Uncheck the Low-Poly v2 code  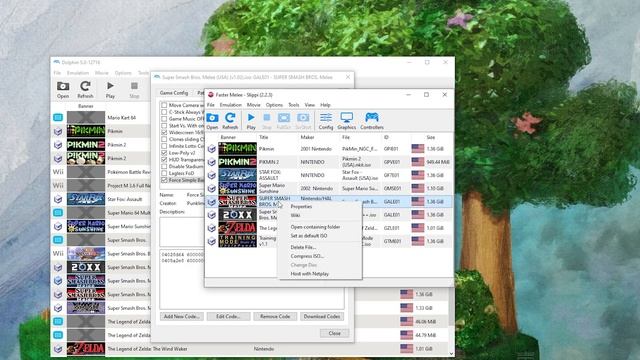tap(164, 153)
